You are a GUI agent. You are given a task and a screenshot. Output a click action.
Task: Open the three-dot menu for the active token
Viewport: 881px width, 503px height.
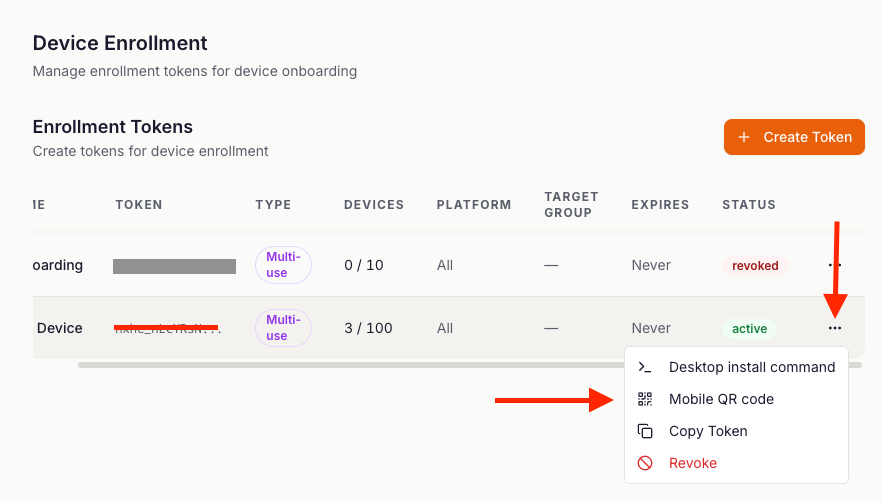point(835,328)
